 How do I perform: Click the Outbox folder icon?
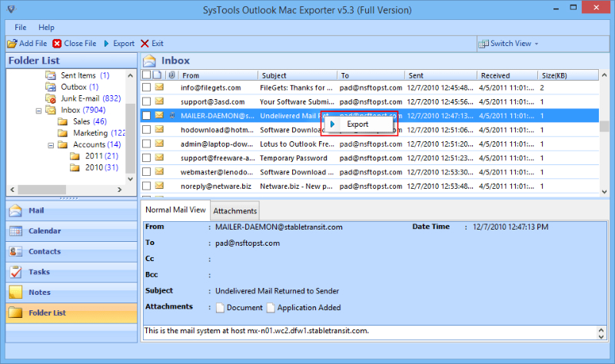[51, 87]
